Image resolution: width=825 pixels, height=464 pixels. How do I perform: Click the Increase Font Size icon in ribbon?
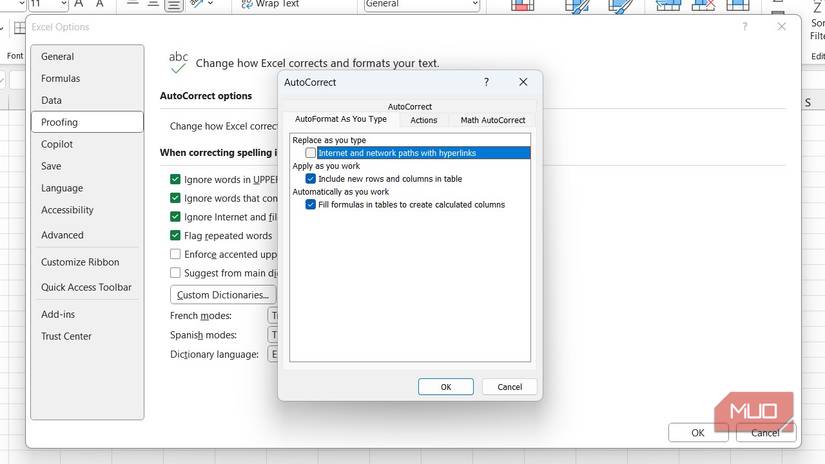[x=78, y=4]
